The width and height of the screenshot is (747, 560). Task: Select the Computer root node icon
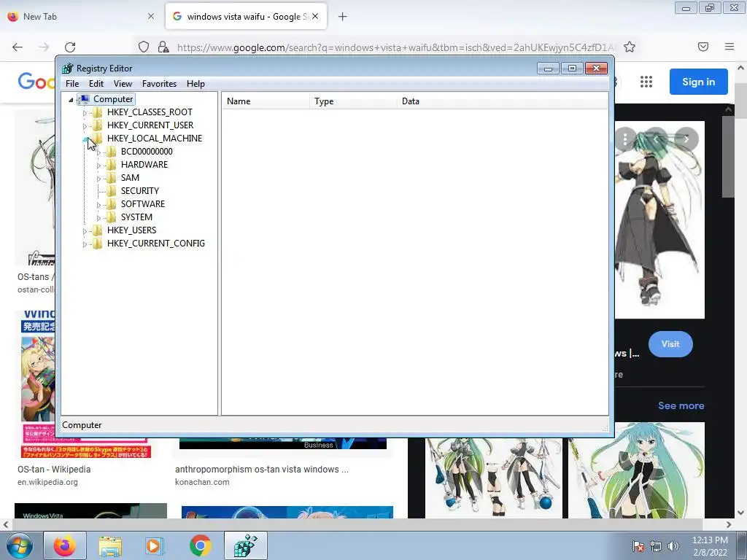85,99
